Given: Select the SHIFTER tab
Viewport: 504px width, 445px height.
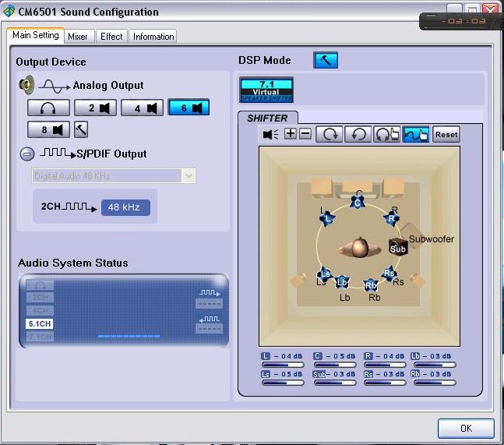Looking at the screenshot, I should [267, 118].
